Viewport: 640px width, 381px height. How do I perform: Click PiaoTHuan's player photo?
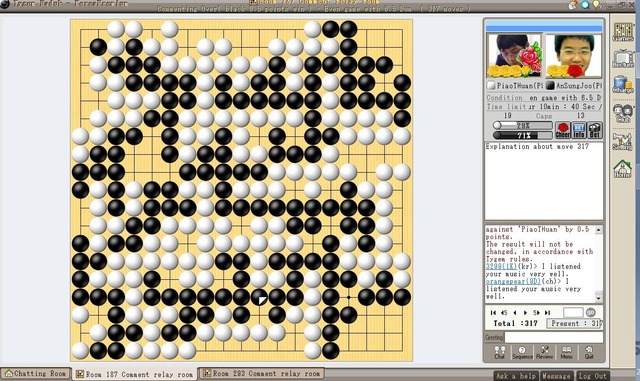pyautogui.click(x=514, y=56)
